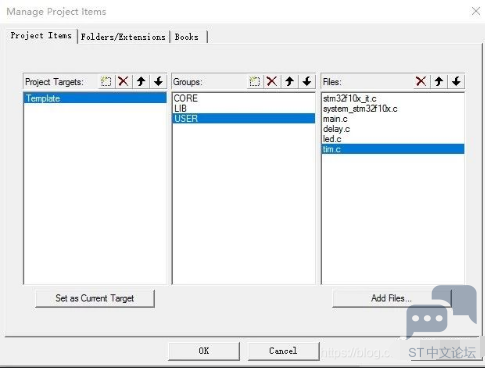Move selected group up
Image resolution: width=485 pixels, height=368 pixels.
pyautogui.click(x=289, y=81)
